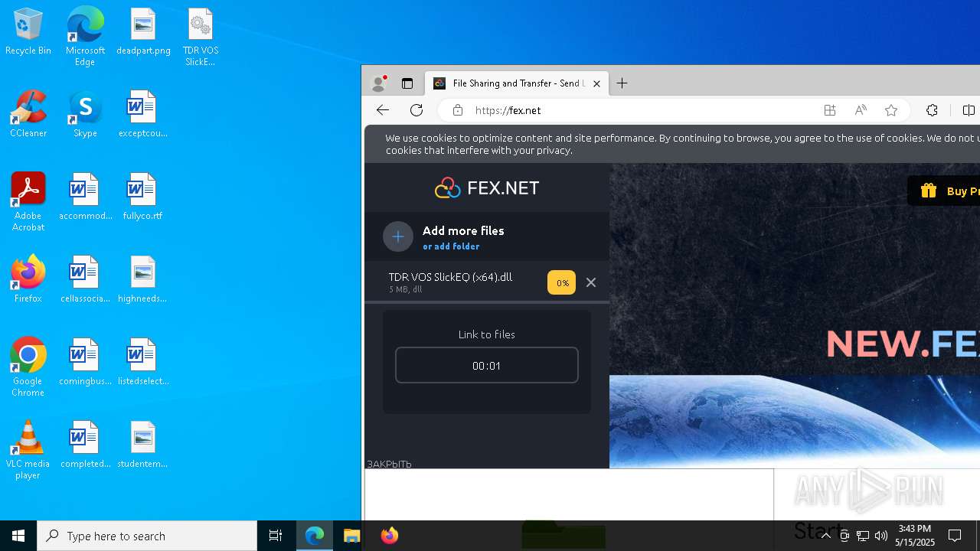Toggle Edge split screen view

(x=969, y=110)
